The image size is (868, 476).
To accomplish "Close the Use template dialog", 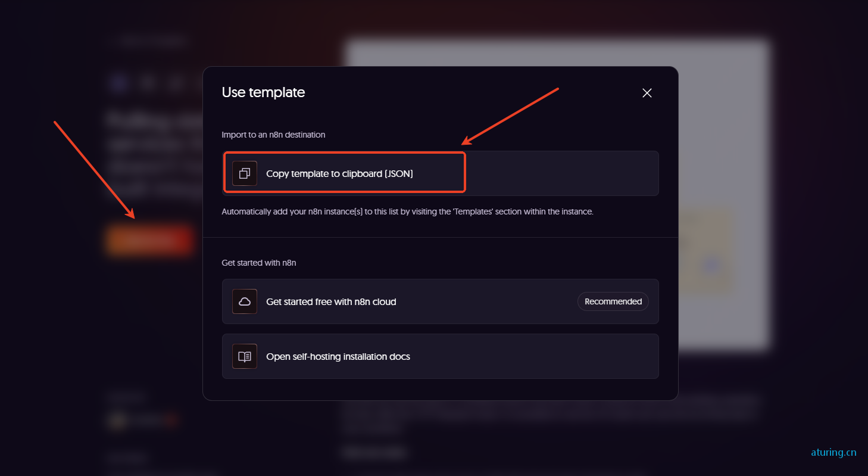I will click(647, 93).
